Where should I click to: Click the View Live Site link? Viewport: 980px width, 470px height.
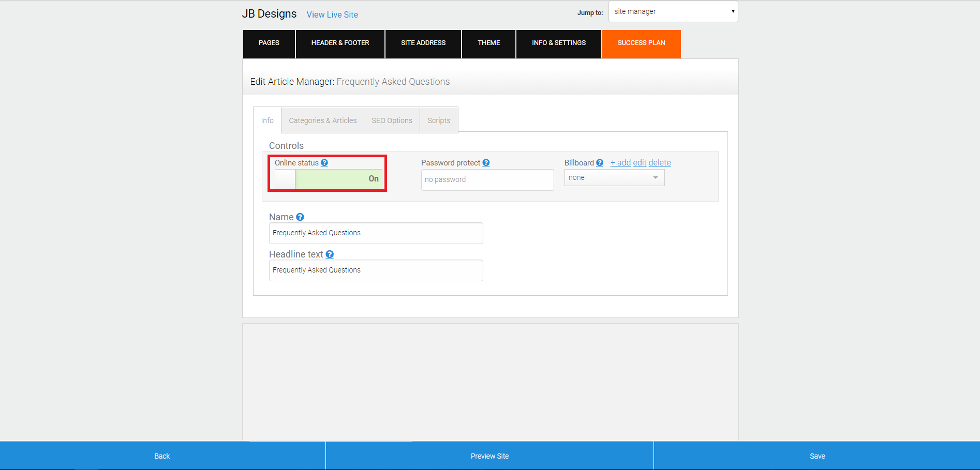[332, 14]
